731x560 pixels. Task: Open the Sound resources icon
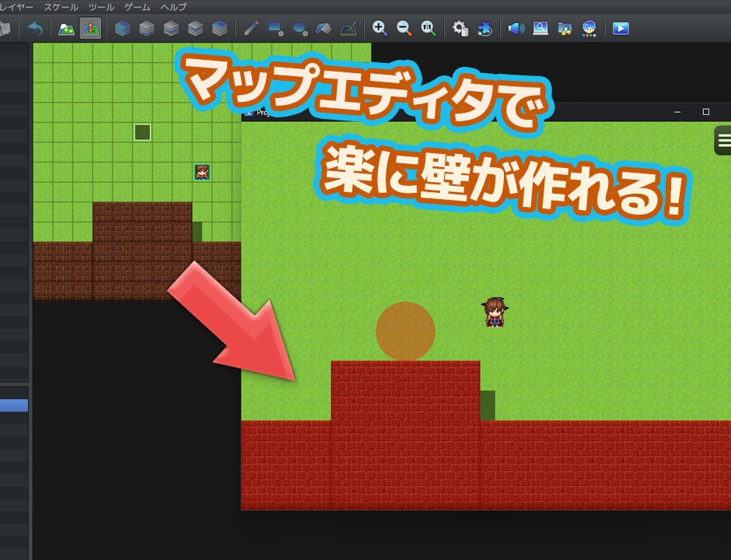pyautogui.click(x=515, y=29)
